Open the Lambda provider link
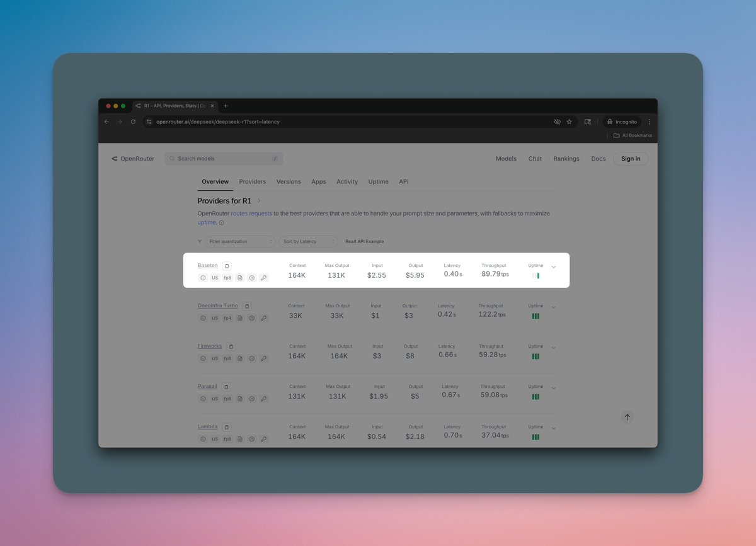 207,426
